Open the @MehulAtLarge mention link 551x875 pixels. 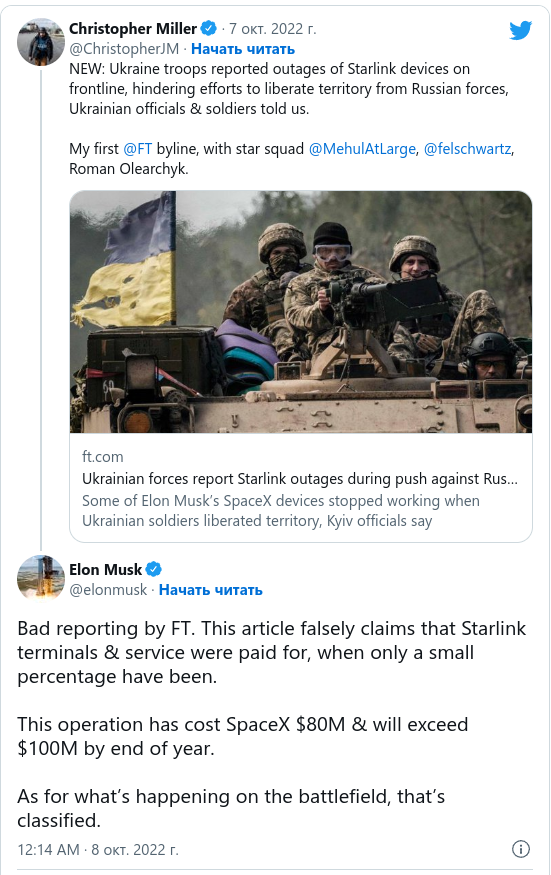click(362, 148)
